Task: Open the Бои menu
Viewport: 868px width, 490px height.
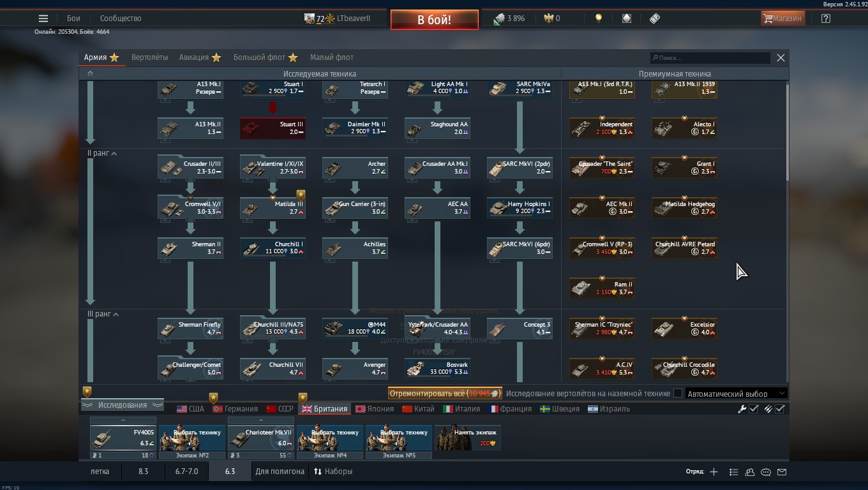Action: coord(73,19)
